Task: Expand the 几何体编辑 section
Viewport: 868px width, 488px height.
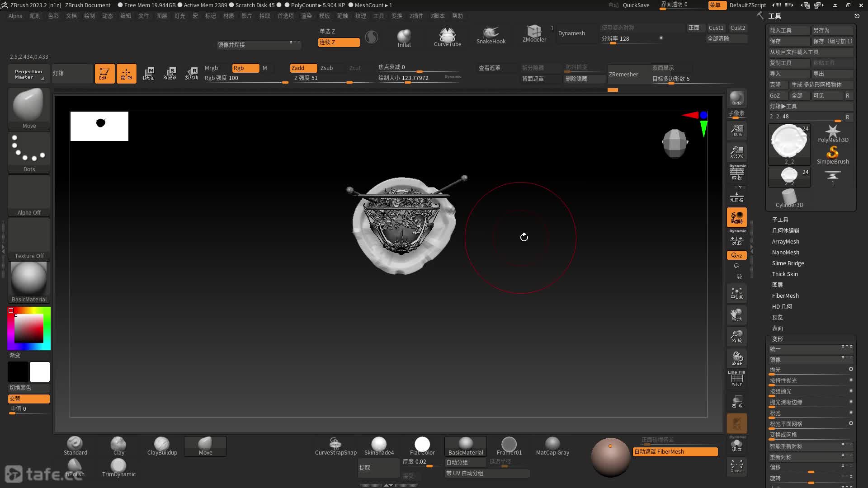Action: click(x=785, y=230)
